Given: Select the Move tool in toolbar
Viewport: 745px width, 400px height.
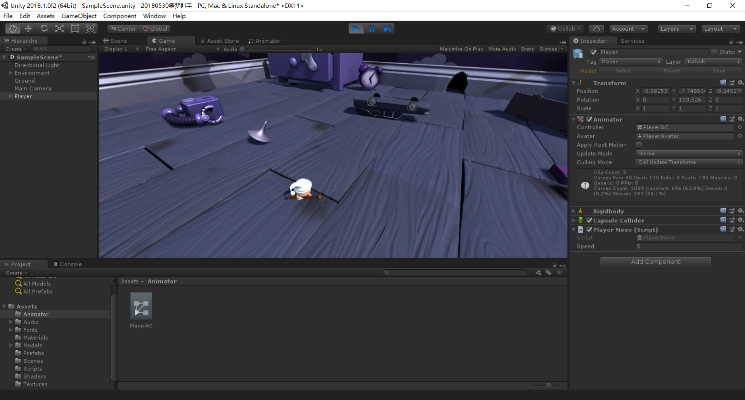Looking at the screenshot, I should 27,28.
